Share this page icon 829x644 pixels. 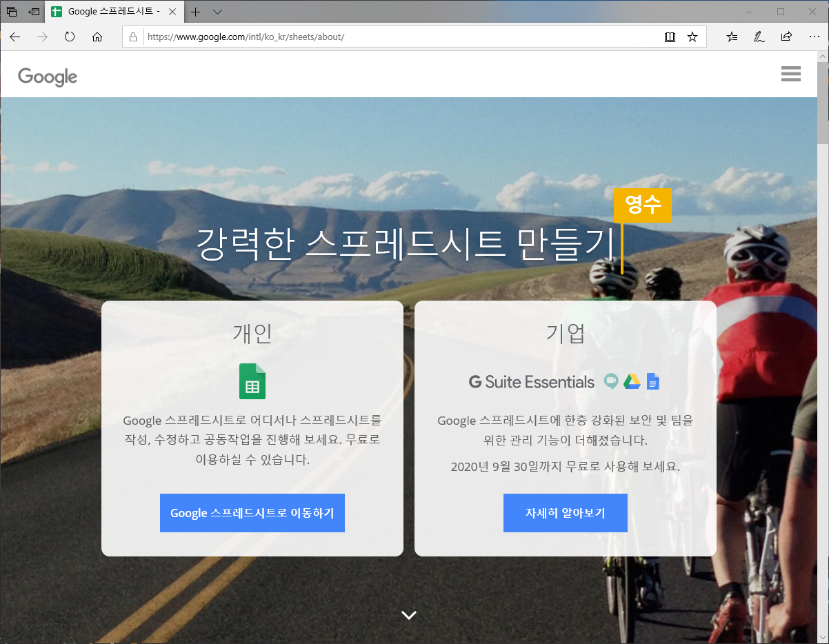pyautogui.click(x=786, y=37)
